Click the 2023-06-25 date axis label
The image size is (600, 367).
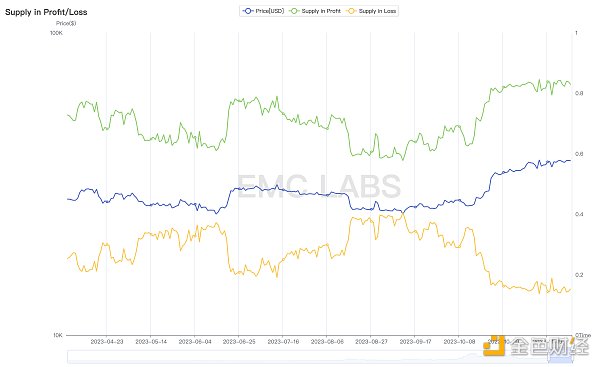(x=239, y=341)
